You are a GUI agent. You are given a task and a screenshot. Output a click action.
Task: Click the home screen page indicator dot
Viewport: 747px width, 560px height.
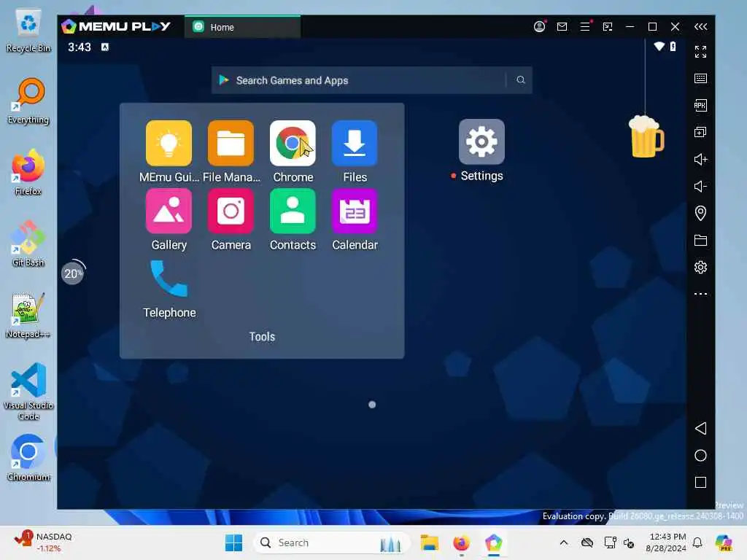(x=372, y=405)
